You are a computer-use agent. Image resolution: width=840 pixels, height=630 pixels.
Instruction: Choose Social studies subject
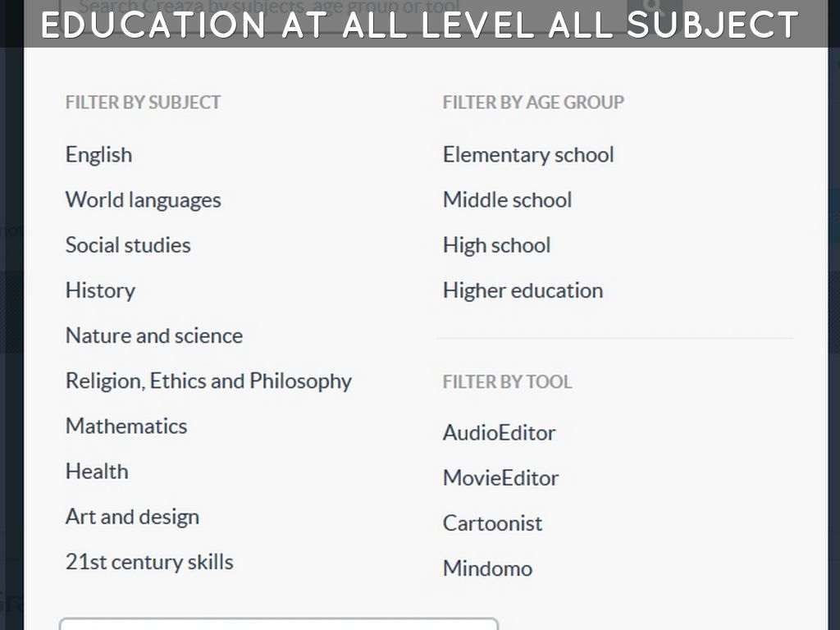tap(128, 245)
